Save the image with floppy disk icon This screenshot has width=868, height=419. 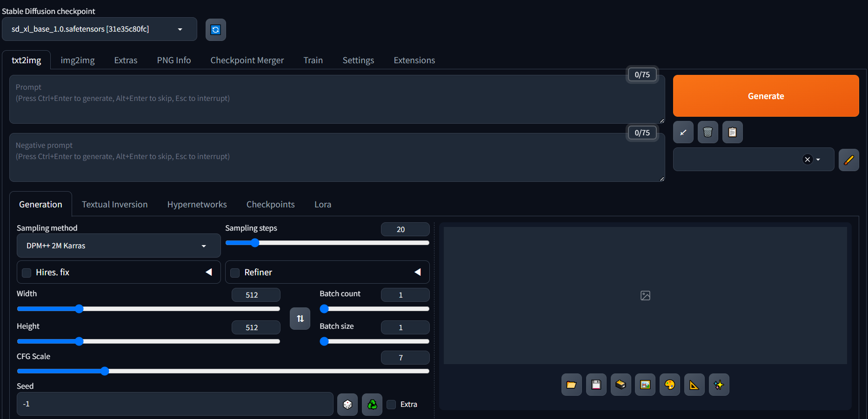click(x=596, y=385)
